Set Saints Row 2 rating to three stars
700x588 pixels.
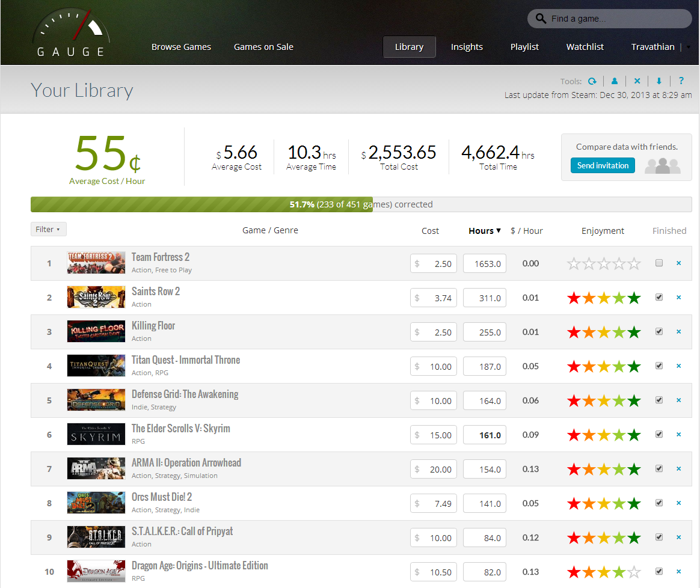click(604, 298)
